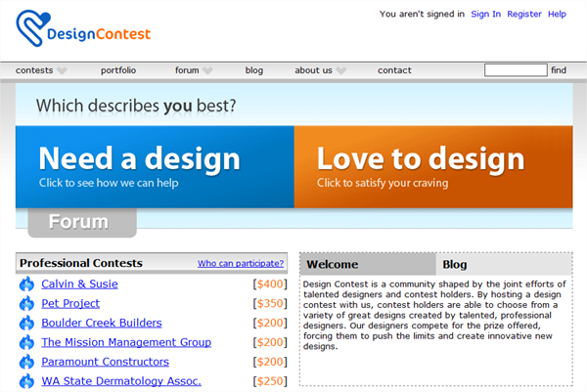587x392 pixels.
Task: Click the 'Who can participate?' link
Action: click(240, 264)
